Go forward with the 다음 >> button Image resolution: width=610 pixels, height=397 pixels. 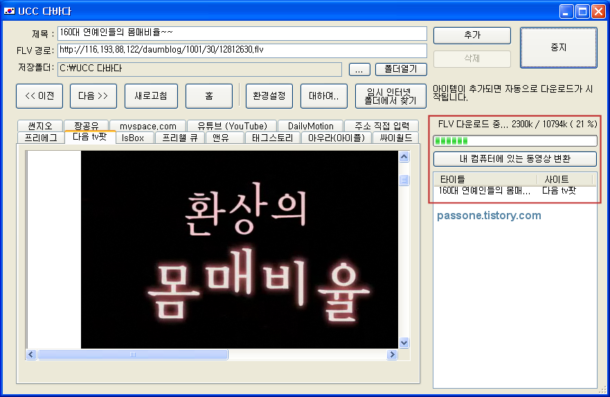click(93, 96)
